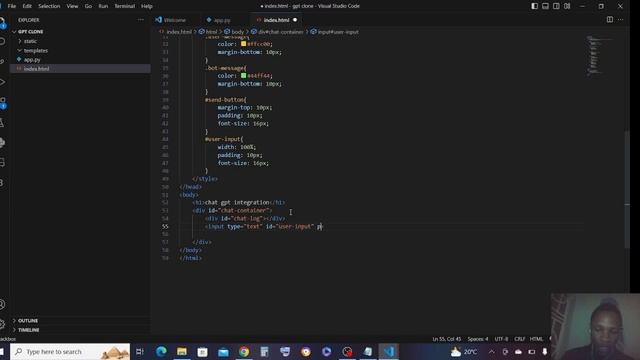Click the input#user-input breadcrumb item
Screen dimensions: 640x360
(x=338, y=32)
